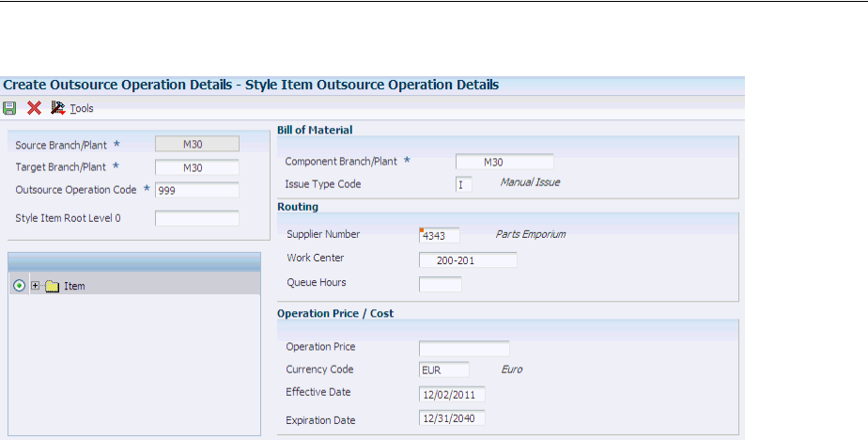868x440 pixels.
Task: Click the 'Component Branch/Plant' label
Action: 341,162
